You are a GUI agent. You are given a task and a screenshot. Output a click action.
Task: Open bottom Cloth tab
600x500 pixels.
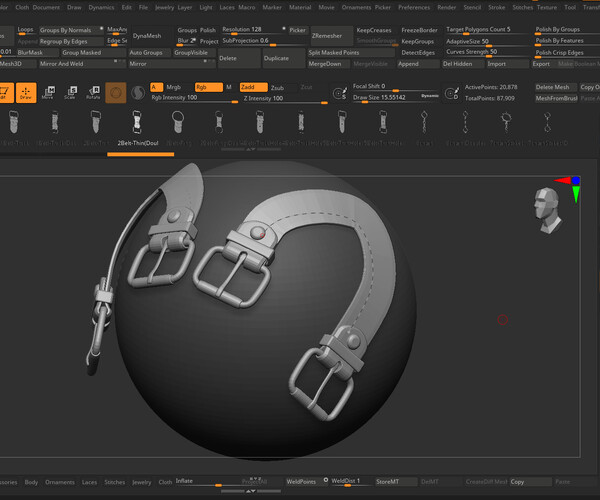click(x=165, y=482)
